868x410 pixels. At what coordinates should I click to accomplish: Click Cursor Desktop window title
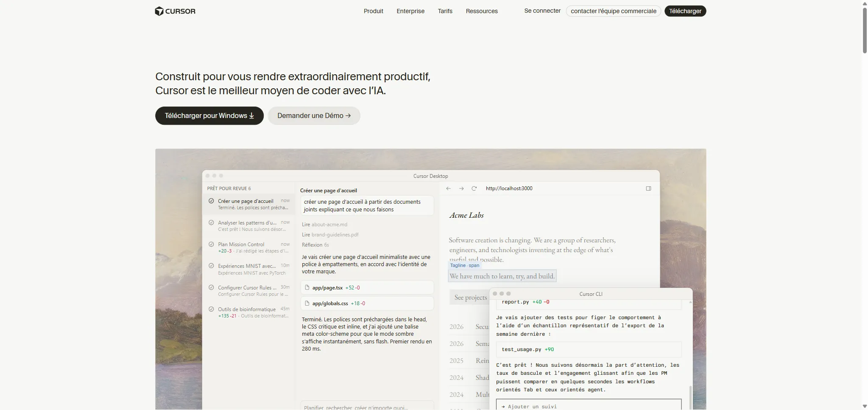430,176
